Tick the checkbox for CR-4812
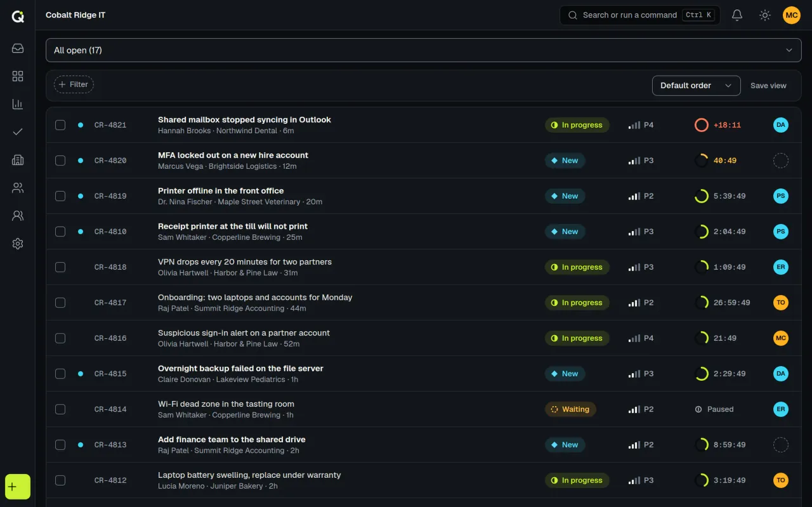 (60, 480)
